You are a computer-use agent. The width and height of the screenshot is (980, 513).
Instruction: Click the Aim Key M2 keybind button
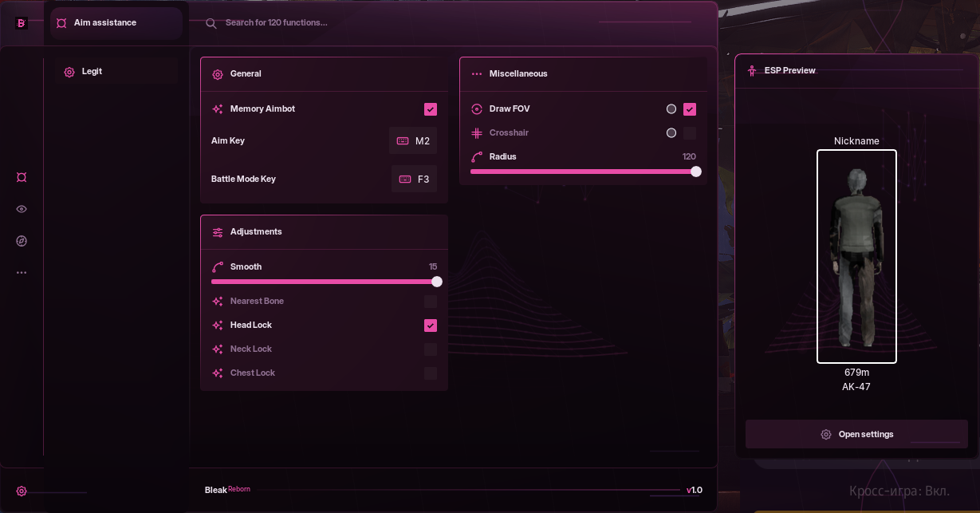coord(413,141)
